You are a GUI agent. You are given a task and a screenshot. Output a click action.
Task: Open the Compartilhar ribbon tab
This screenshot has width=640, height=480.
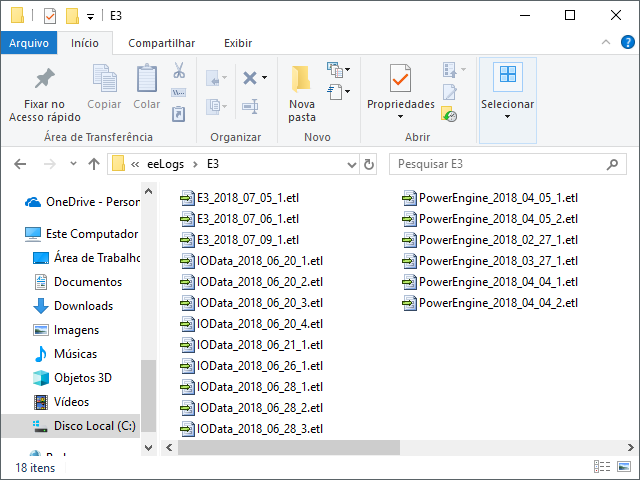(x=161, y=43)
